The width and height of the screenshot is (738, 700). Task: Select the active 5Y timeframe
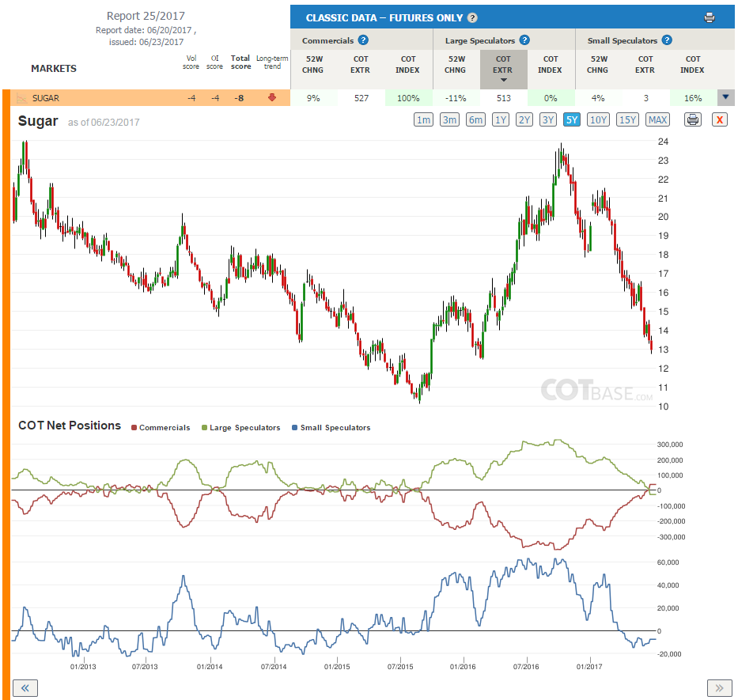[571, 119]
